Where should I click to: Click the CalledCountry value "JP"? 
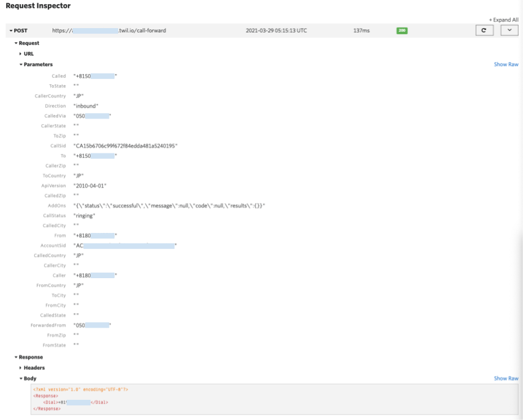[78, 256]
